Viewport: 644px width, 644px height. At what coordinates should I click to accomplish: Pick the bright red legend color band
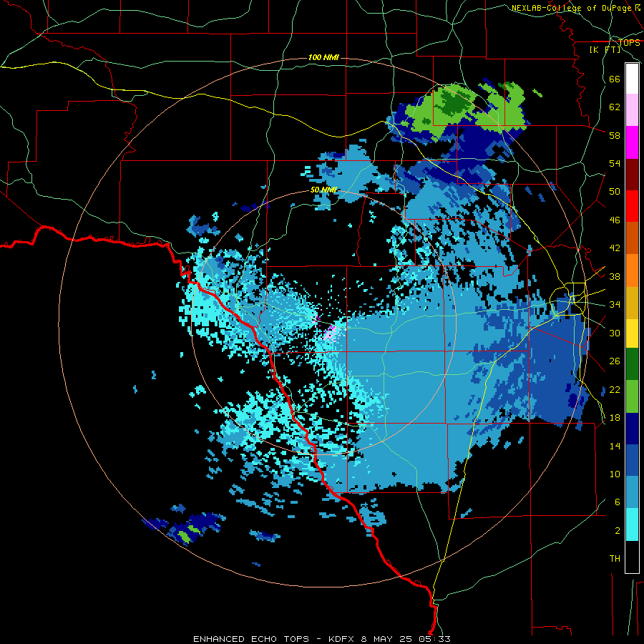tap(632, 206)
